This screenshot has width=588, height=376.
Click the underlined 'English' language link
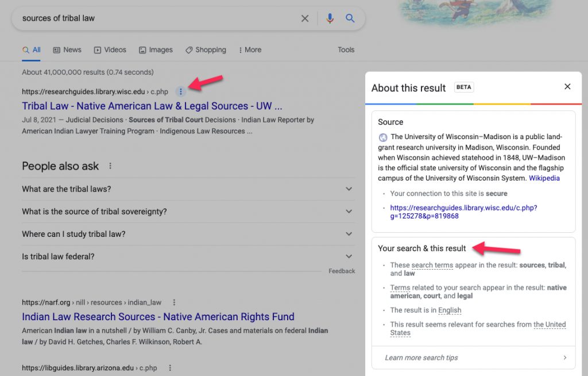click(450, 310)
